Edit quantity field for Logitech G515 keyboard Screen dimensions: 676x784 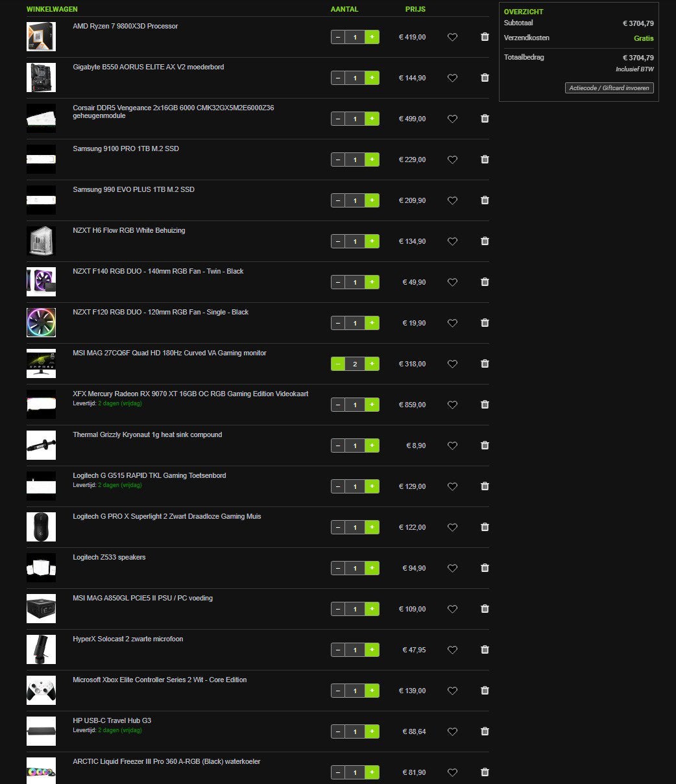(x=355, y=486)
